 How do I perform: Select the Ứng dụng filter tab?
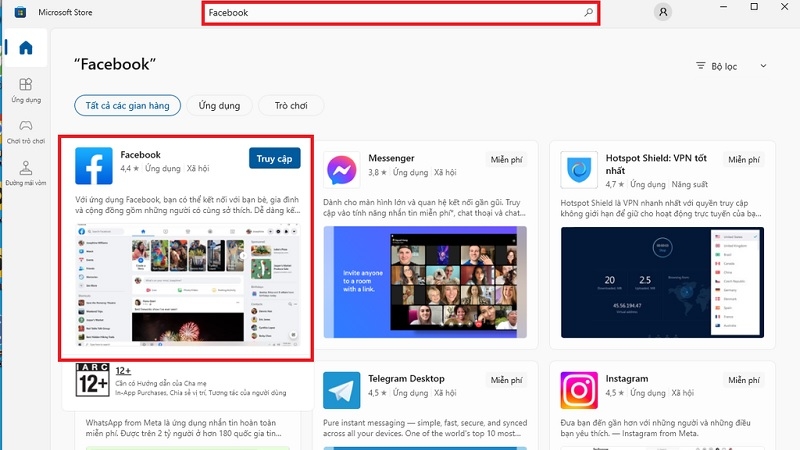tap(219, 106)
